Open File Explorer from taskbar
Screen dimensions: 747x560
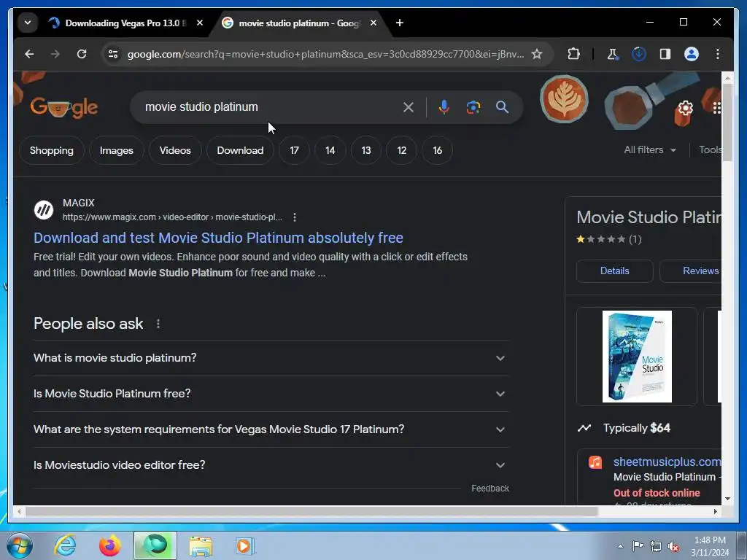(x=201, y=545)
